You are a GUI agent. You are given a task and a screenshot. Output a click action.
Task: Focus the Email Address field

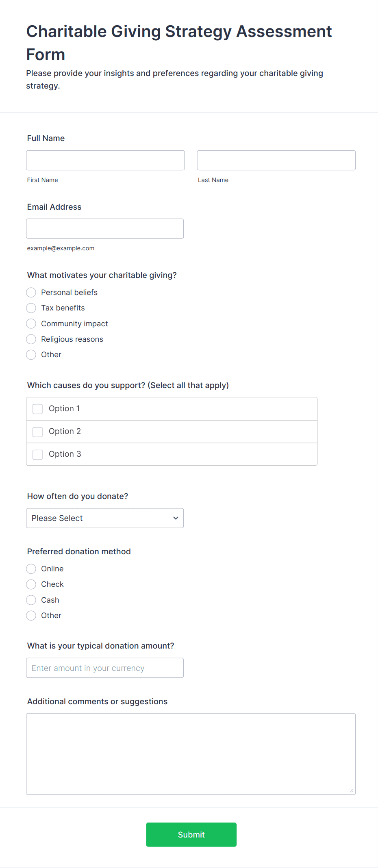pos(104,228)
